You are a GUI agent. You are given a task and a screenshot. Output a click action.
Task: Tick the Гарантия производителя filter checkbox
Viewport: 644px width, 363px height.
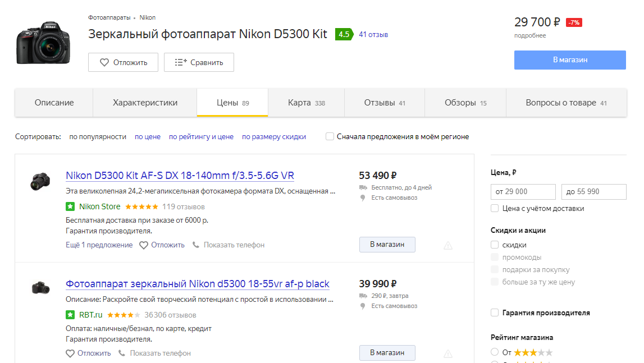point(495,313)
